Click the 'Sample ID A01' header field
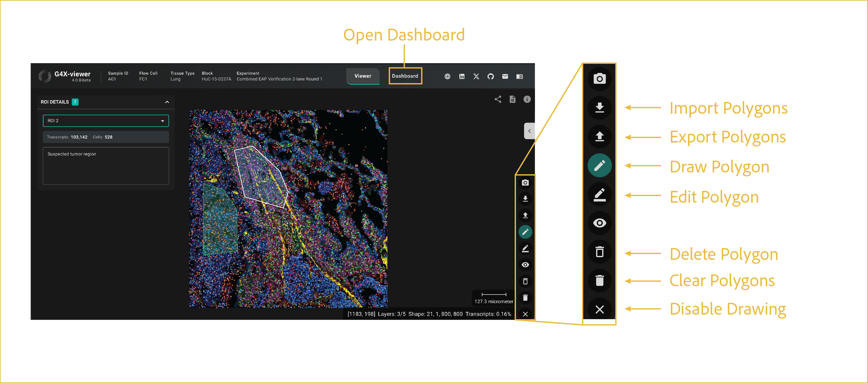This screenshot has width=868, height=383. (118, 76)
